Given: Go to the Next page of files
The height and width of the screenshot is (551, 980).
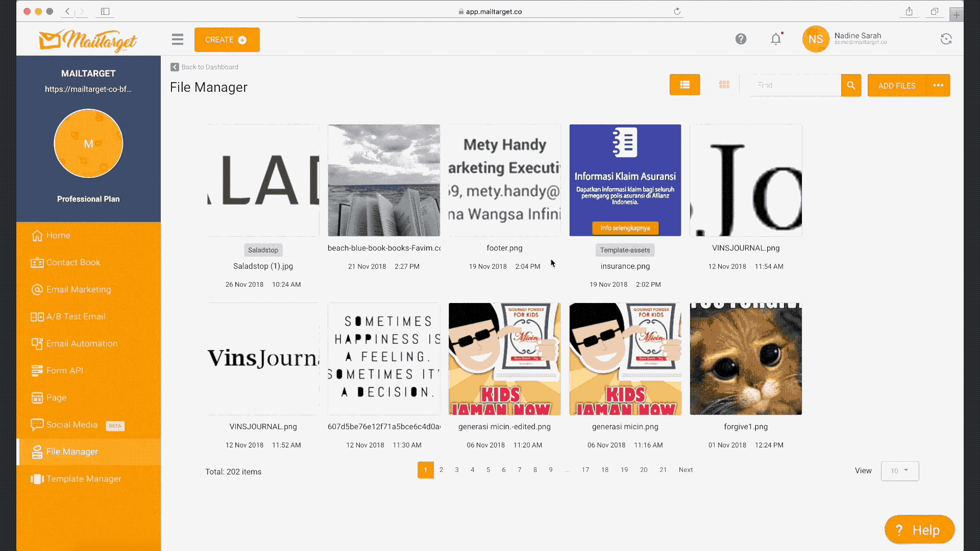Looking at the screenshot, I should (x=685, y=470).
